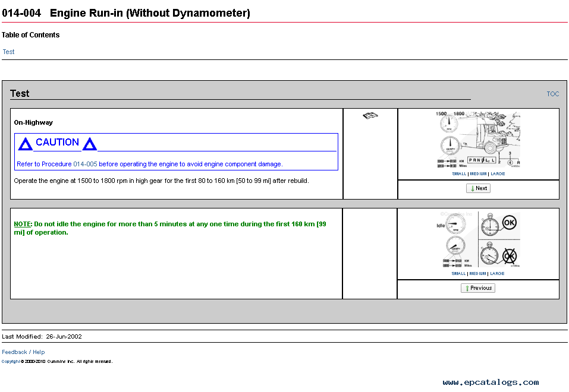Open the Feedback / Help link
This screenshot has height=392, width=569.
click(x=23, y=352)
